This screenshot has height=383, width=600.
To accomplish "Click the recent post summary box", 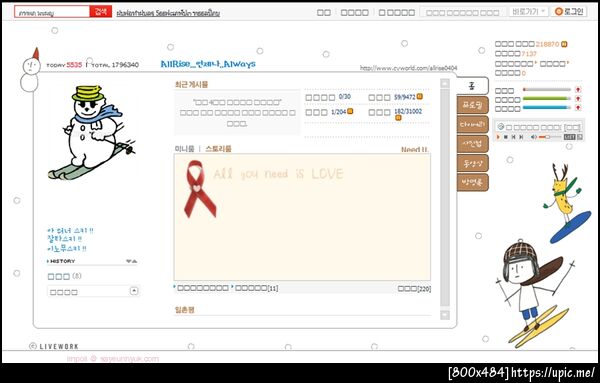I will pos(237,113).
